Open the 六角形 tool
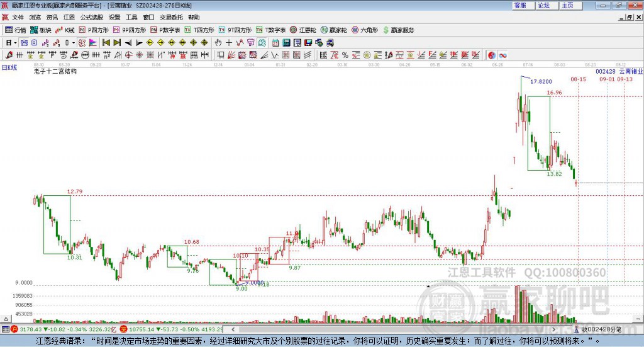This screenshot has width=644, height=347. 365,30
